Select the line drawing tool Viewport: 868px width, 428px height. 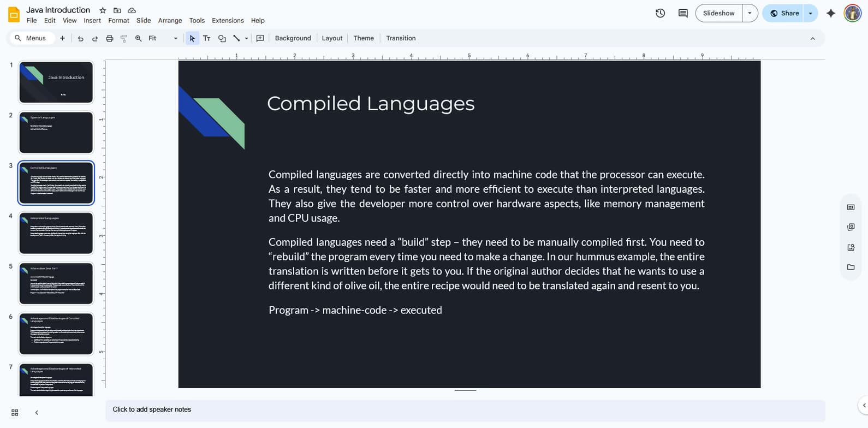[236, 38]
